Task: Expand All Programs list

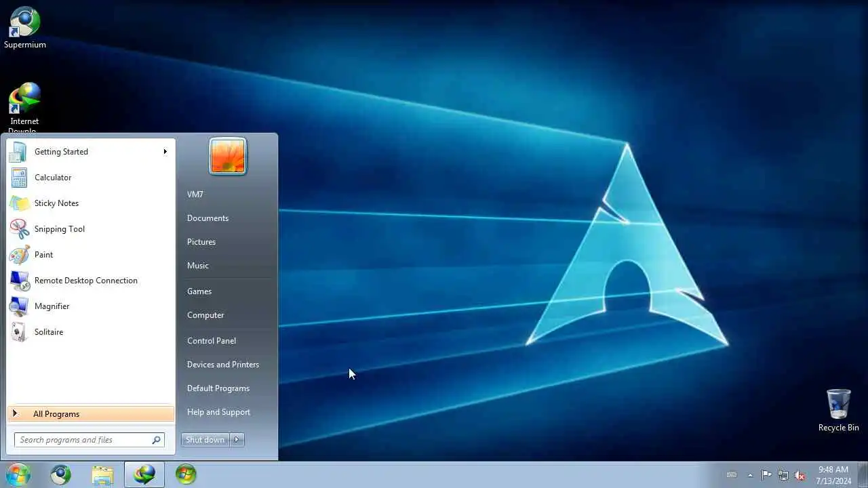Action: pyautogui.click(x=91, y=414)
